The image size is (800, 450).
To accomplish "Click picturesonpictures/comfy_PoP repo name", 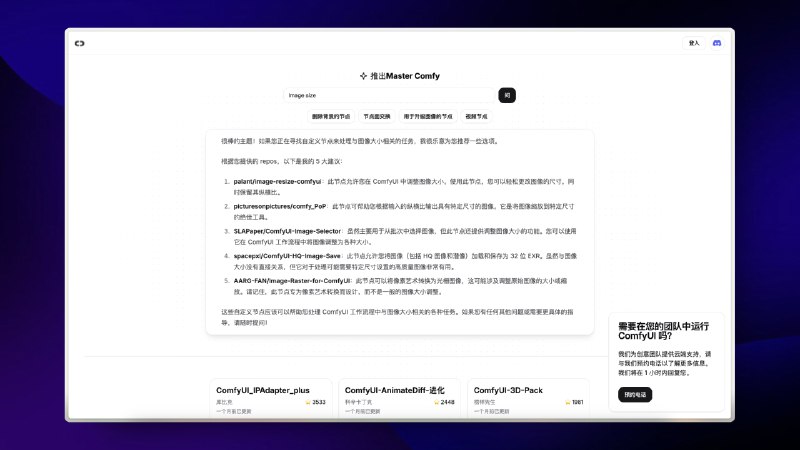I will [280, 207].
